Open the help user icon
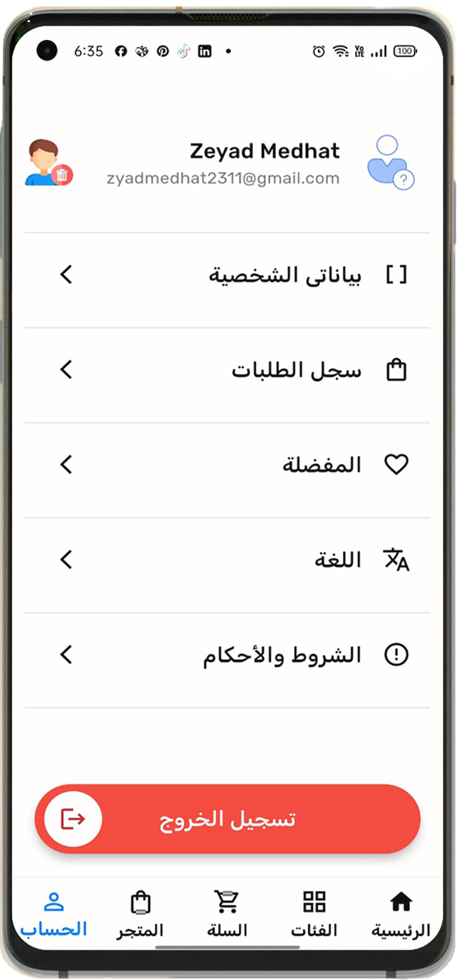Screen dimensions: 457x980 click(390, 163)
